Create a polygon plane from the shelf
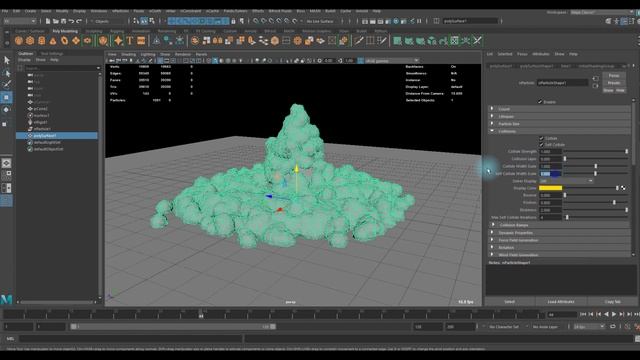 pyautogui.click(x=76, y=40)
